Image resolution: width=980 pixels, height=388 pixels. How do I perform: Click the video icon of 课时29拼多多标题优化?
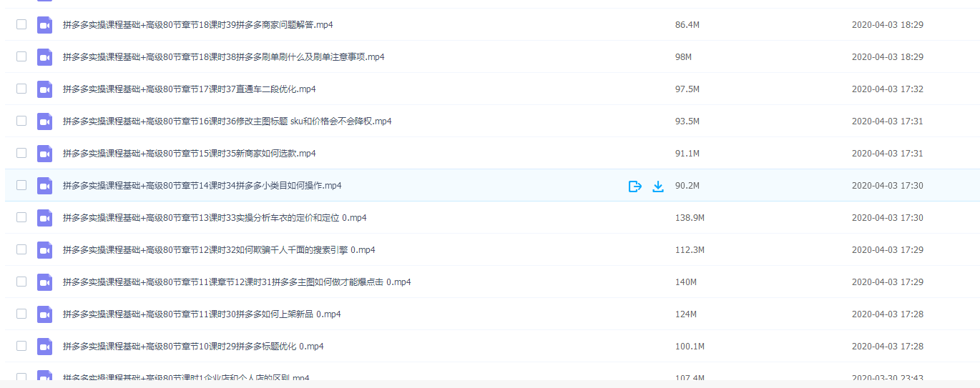point(45,347)
